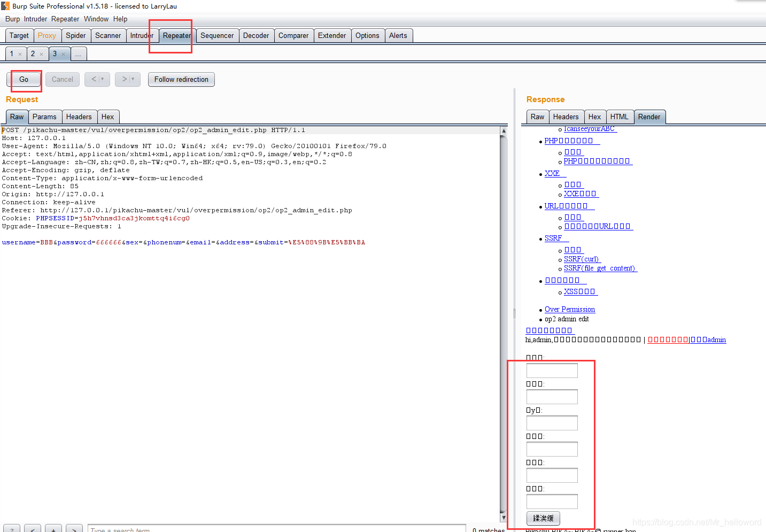The height and width of the screenshot is (532, 766).
Task: Click the search + options button
Action: click(53, 529)
